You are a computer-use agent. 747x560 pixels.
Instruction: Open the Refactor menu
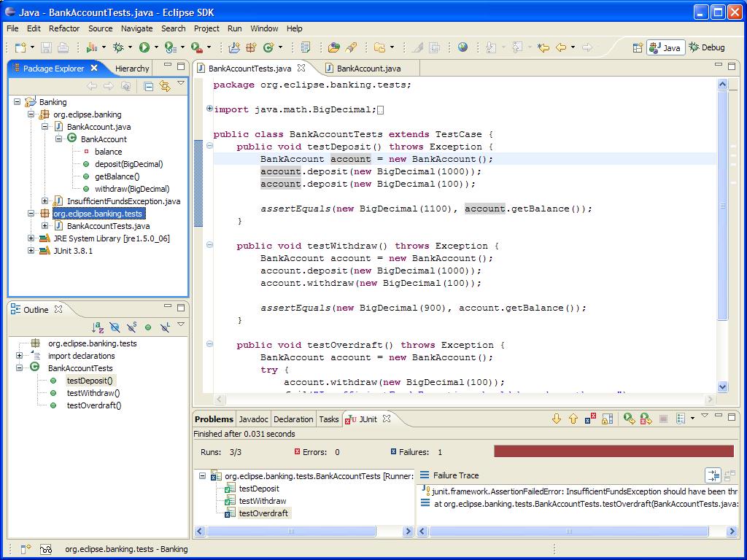[x=64, y=28]
